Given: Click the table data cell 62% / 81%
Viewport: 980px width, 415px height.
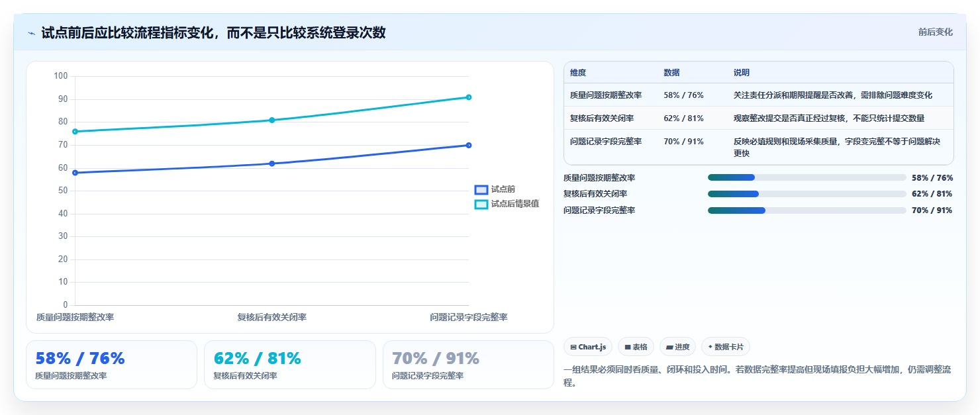Looking at the screenshot, I should [683, 118].
